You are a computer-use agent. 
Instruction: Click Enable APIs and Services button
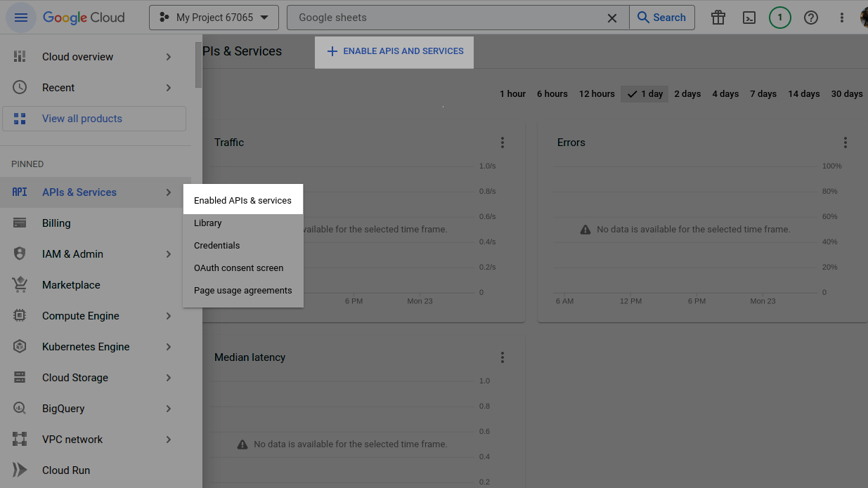click(394, 51)
